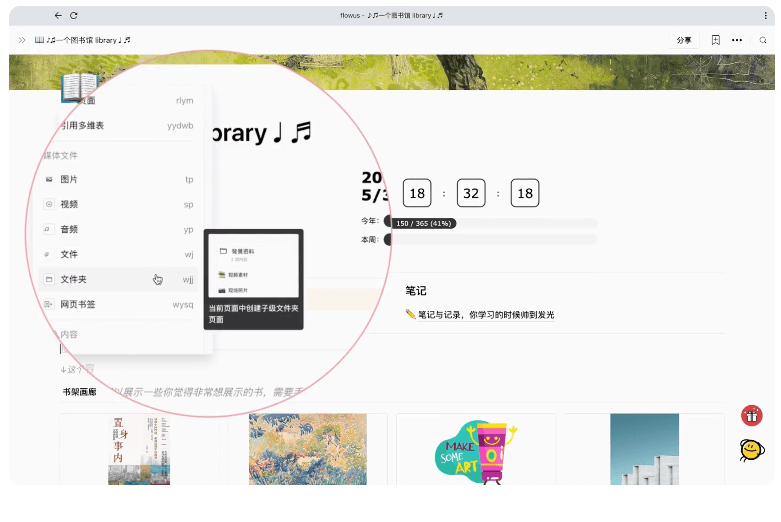Click the paperclip icon beside 文件
The width and height of the screenshot is (781, 522).
(x=47, y=254)
